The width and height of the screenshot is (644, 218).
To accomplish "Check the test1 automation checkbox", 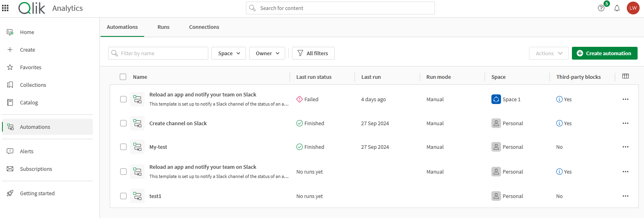I will click(x=123, y=196).
